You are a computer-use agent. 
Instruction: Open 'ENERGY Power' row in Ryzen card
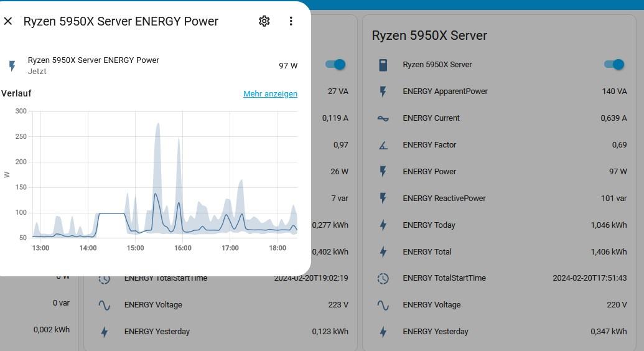429,171
